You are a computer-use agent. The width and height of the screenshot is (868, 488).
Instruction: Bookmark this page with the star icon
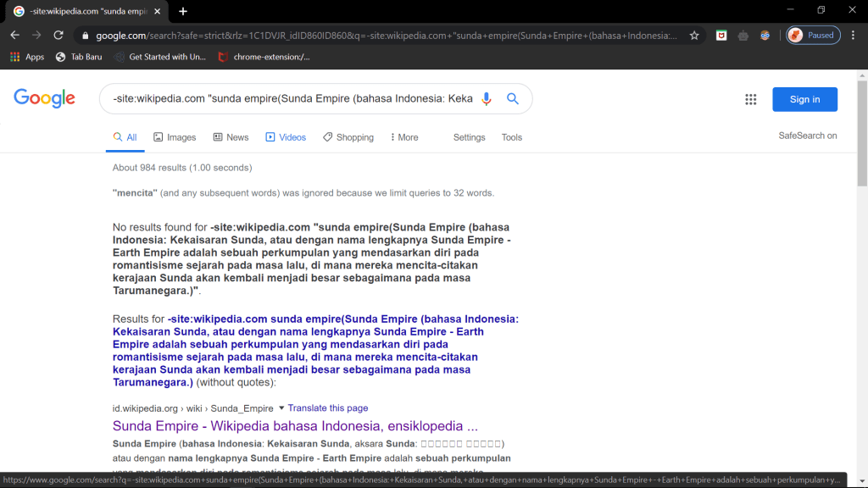(x=694, y=36)
